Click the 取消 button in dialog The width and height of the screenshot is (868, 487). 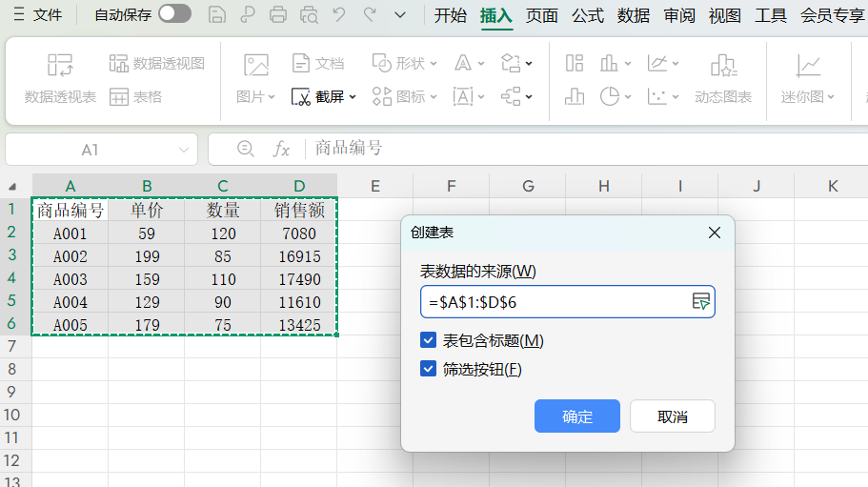click(x=672, y=416)
